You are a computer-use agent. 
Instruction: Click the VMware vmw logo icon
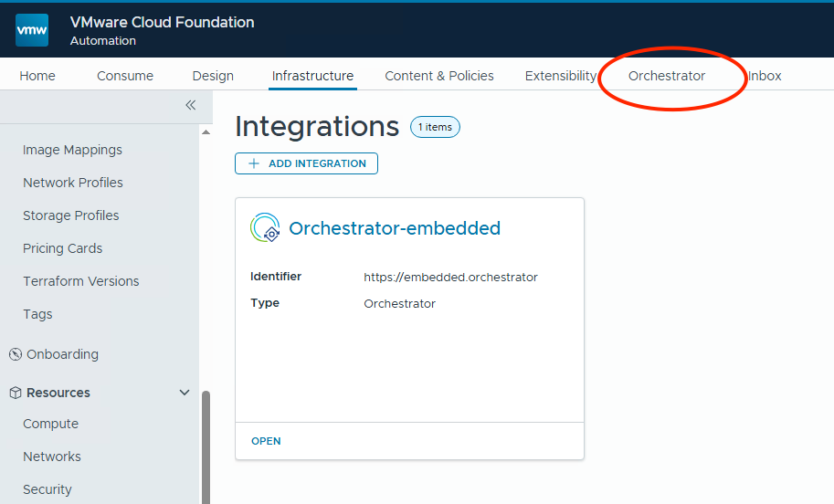click(32, 30)
